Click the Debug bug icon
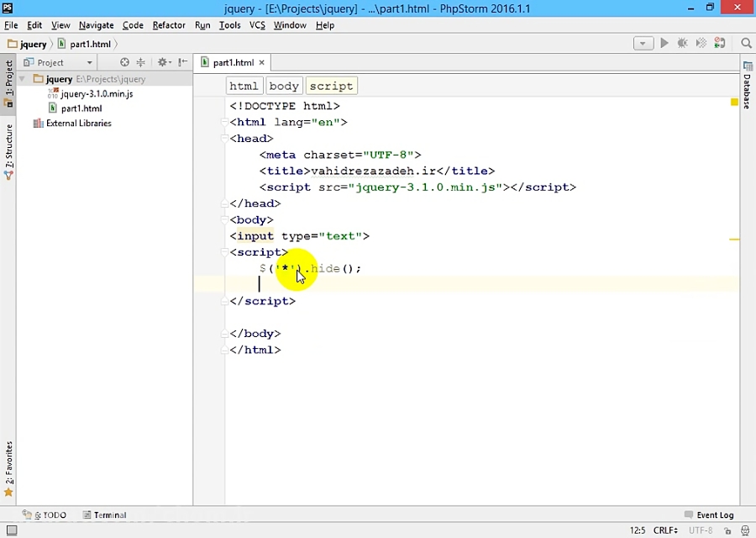756x538 pixels. click(683, 43)
